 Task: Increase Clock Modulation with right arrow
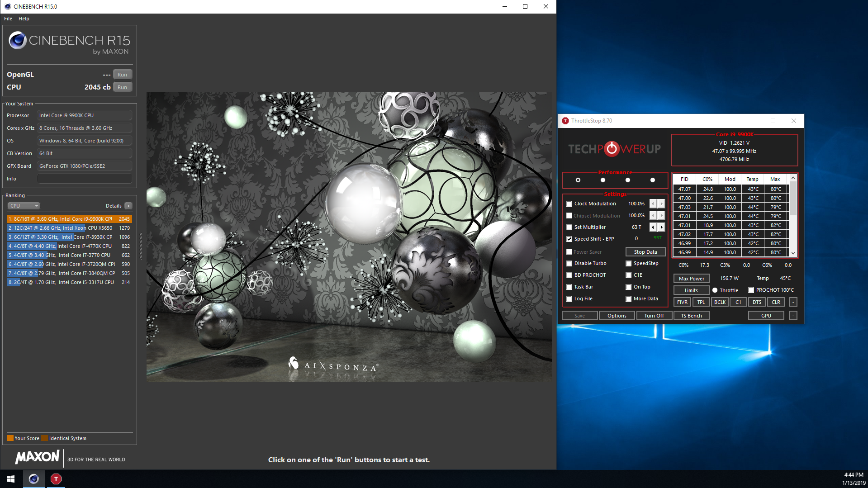pyautogui.click(x=661, y=204)
